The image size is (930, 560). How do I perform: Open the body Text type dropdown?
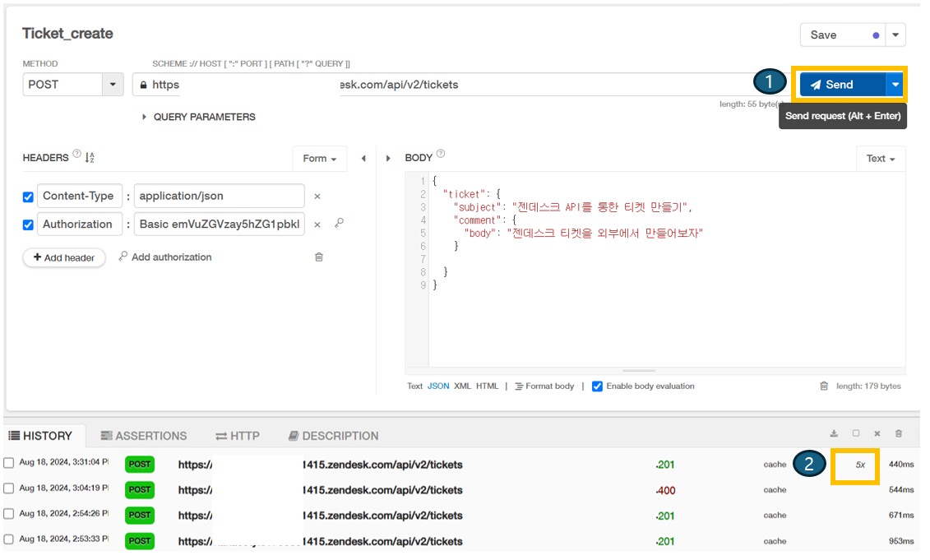coord(881,159)
